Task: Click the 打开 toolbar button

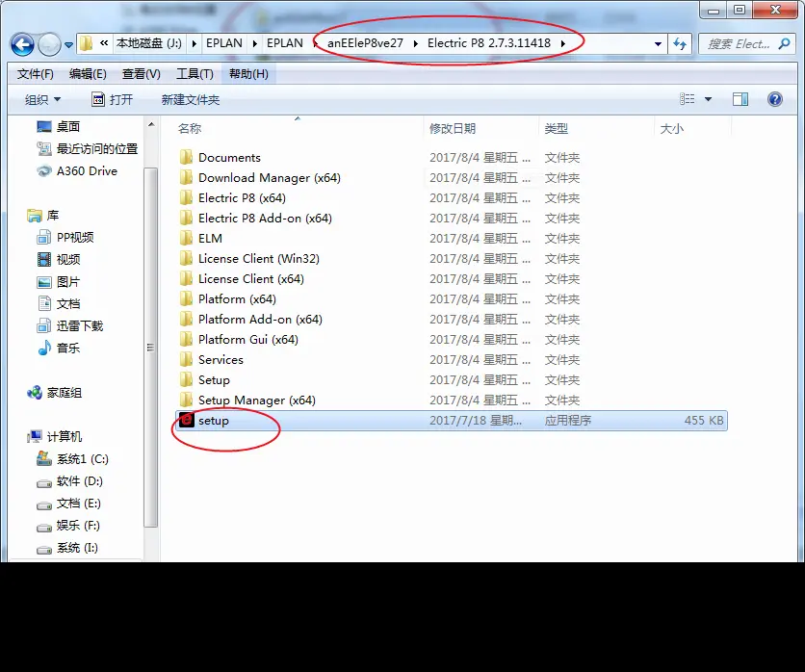Action: [113, 99]
